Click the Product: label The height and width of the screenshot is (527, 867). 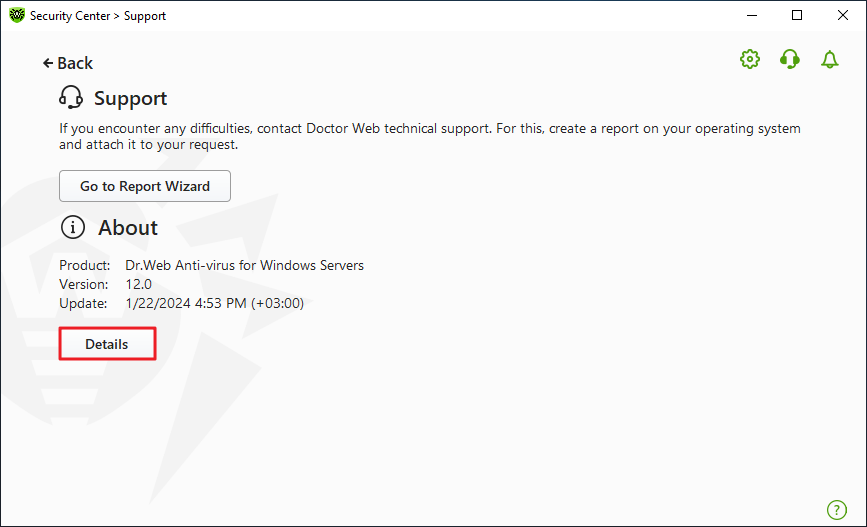click(x=85, y=265)
